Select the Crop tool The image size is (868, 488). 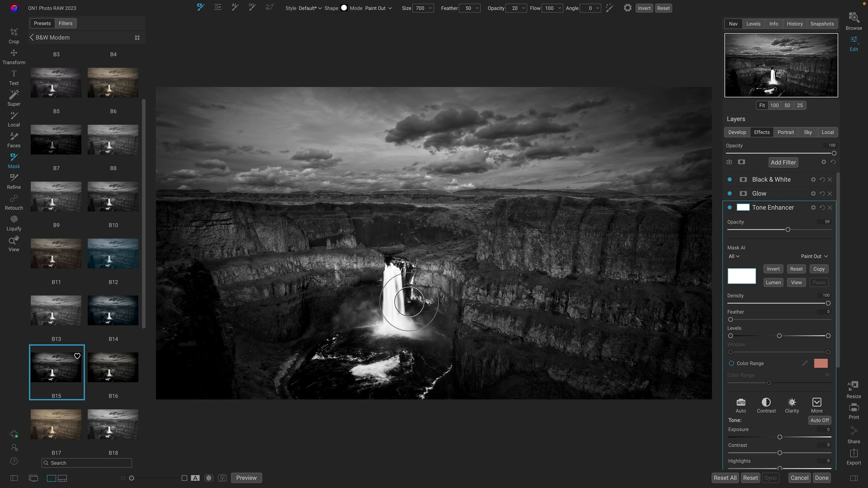click(x=14, y=33)
